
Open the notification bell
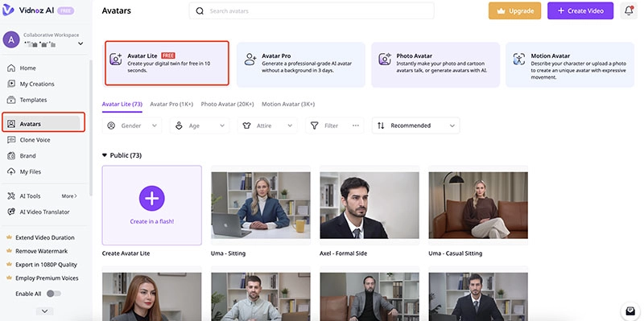coord(629,10)
